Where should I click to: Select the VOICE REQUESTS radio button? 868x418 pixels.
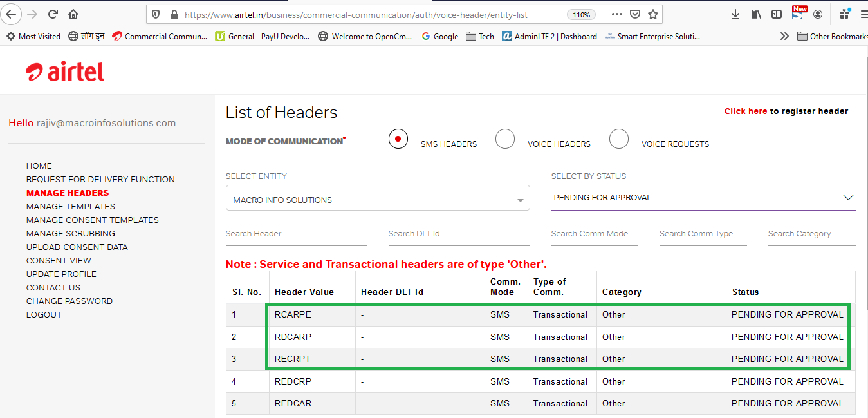pyautogui.click(x=619, y=138)
